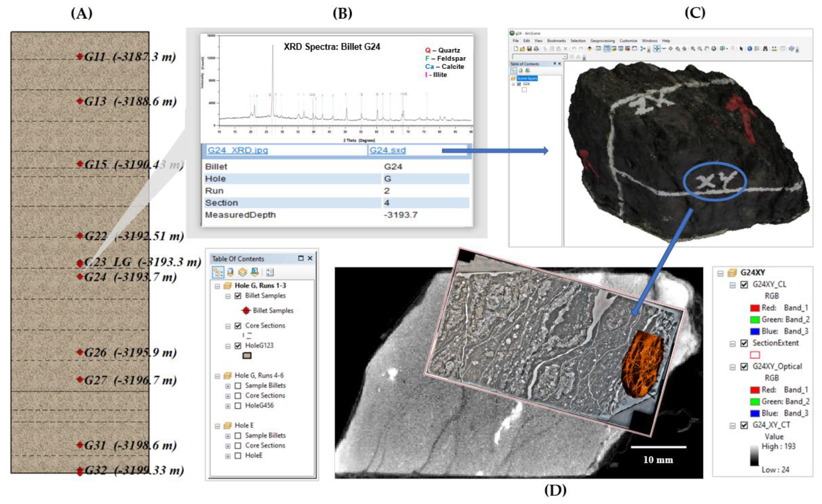The height and width of the screenshot is (504, 822).
Task: Open the Geoprocessing menu
Action: pos(602,41)
